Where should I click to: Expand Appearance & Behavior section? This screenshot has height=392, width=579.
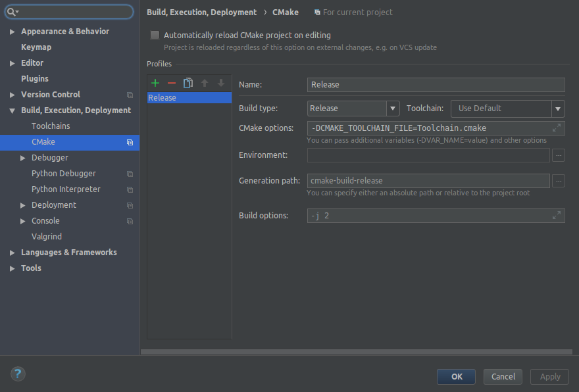coord(13,32)
